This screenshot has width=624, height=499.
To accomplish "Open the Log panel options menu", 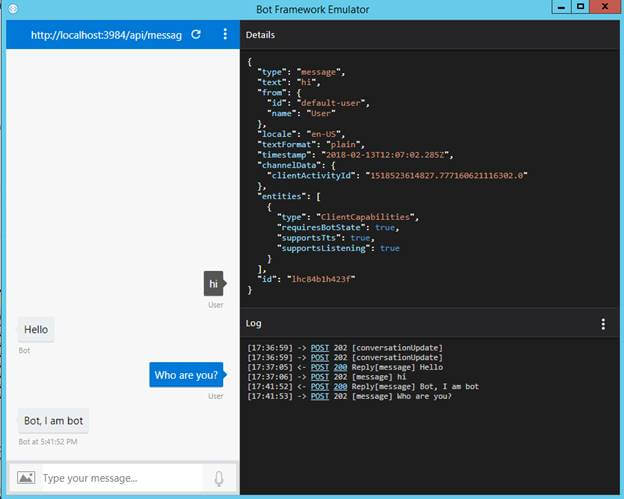I will click(x=603, y=324).
